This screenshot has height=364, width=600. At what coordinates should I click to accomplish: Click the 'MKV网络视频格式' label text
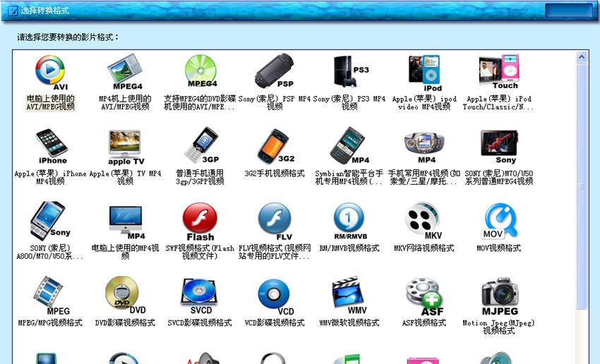pos(424,248)
